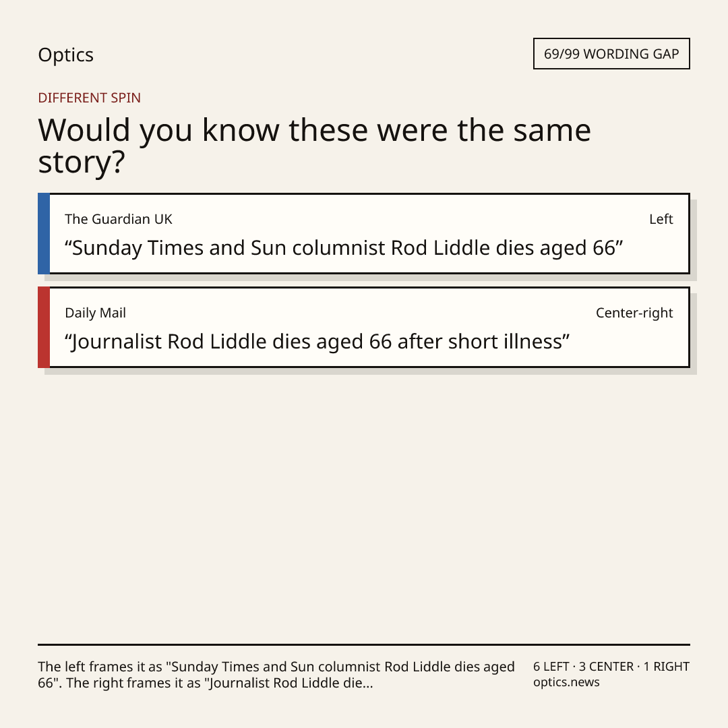Image resolution: width=728 pixels, height=728 pixels.
Task: Click the main headline question
Action: pyautogui.click(x=314, y=146)
